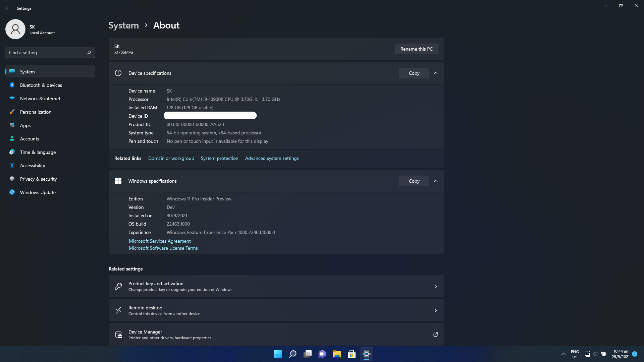Click the OS build 22463.1000 value
644x362 pixels.
click(178, 224)
